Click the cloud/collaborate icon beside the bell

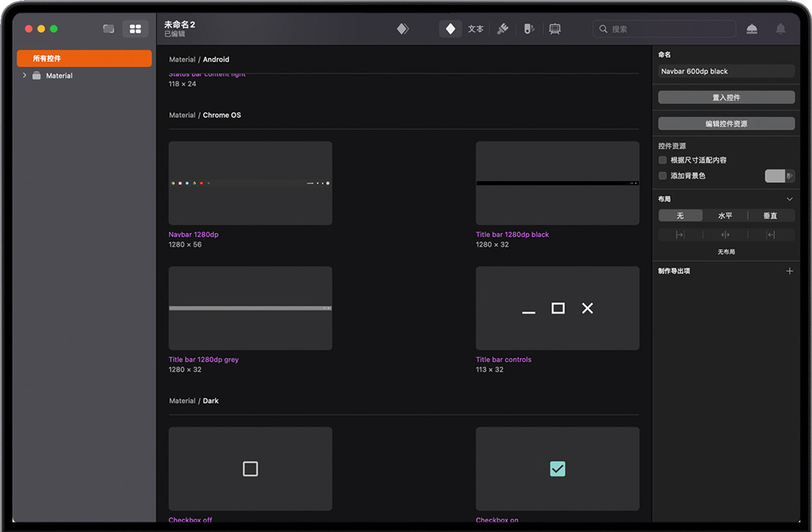tap(751, 29)
